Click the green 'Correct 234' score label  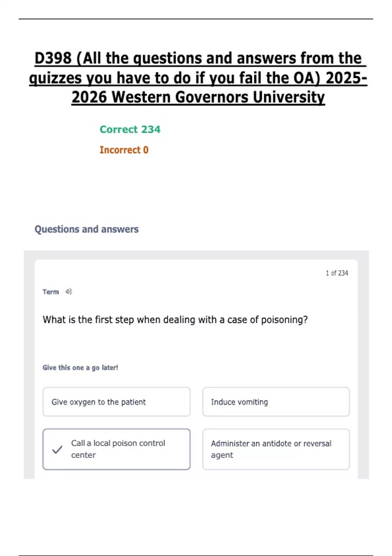click(x=130, y=129)
